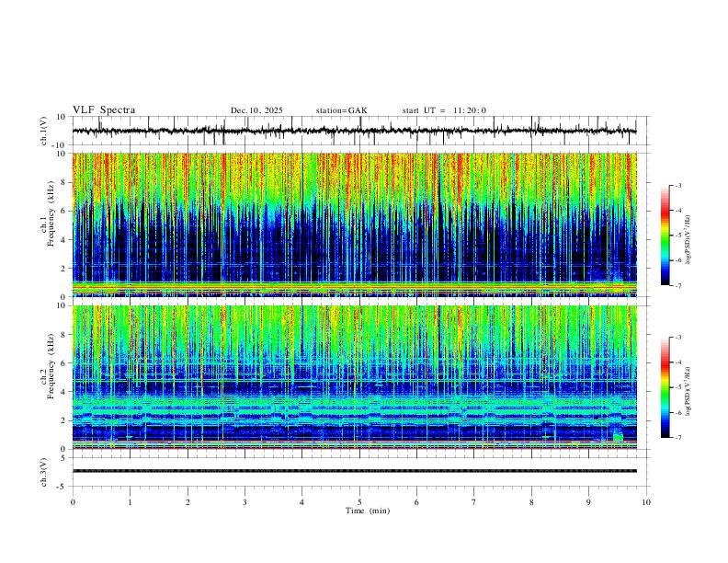728x563 pixels.
Task: Click the 'start UT = 11:20:0' text
Action: 444,110
